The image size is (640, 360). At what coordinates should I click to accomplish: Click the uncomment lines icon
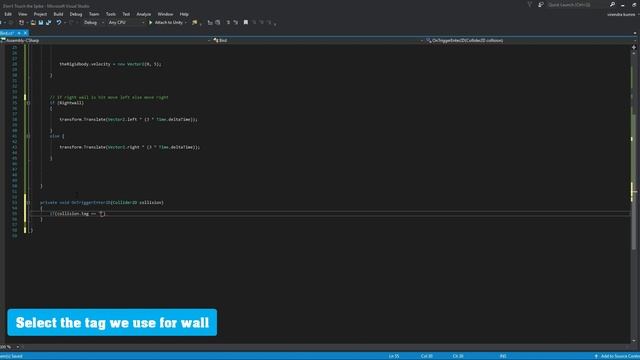(236, 22)
